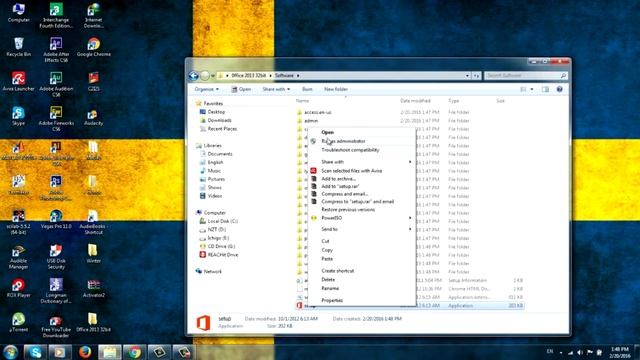Open USB Disk Security desktop shortcut
The image size is (640, 360).
click(56, 257)
